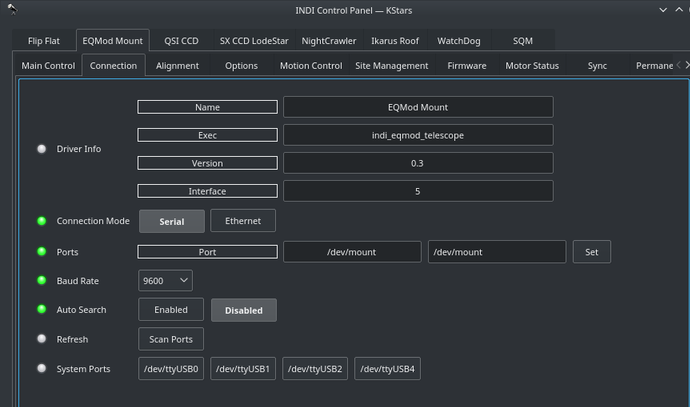This screenshot has width=690, height=407.
Task: Click the 0.3 version value
Action: (x=418, y=163)
